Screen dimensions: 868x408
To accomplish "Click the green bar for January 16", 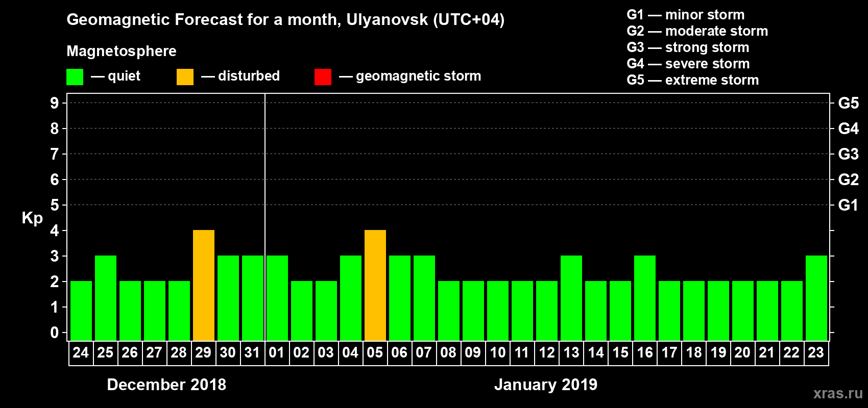I will point(645,298).
